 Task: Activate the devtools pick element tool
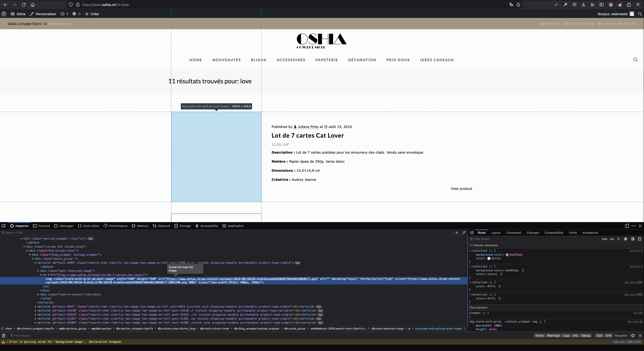tap(4, 226)
